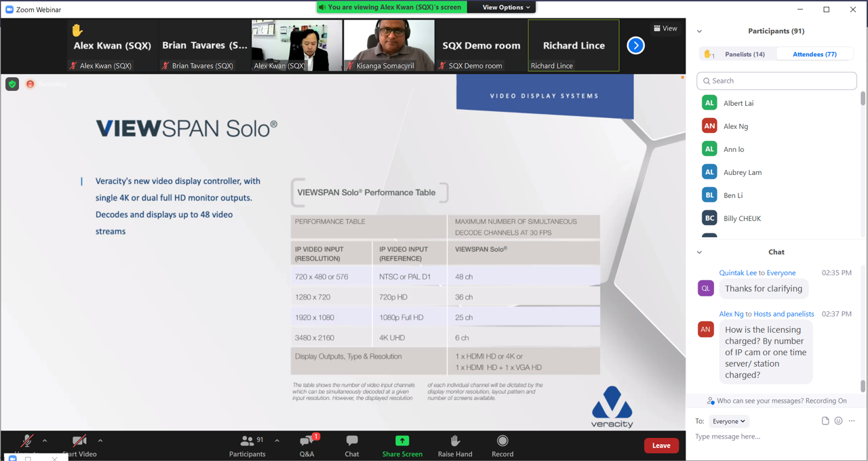Click Alex Ng's red AN avatar in list
868x461 pixels.
point(709,126)
